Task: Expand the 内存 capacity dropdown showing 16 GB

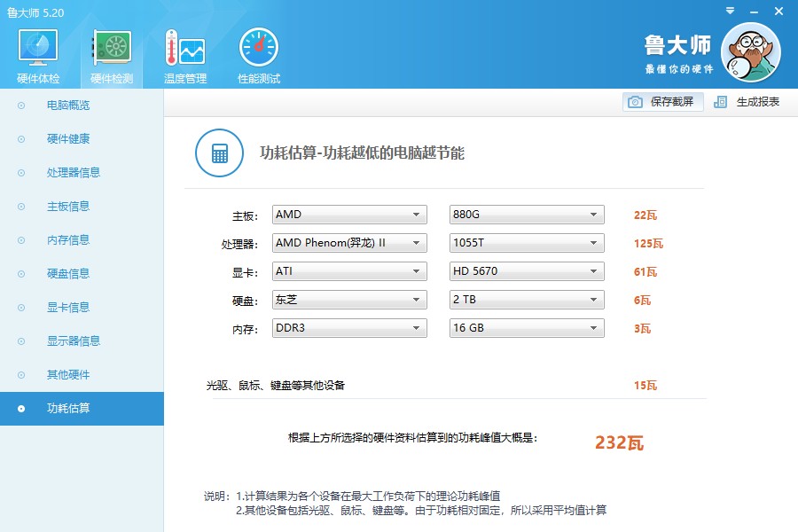Action: tap(527, 328)
